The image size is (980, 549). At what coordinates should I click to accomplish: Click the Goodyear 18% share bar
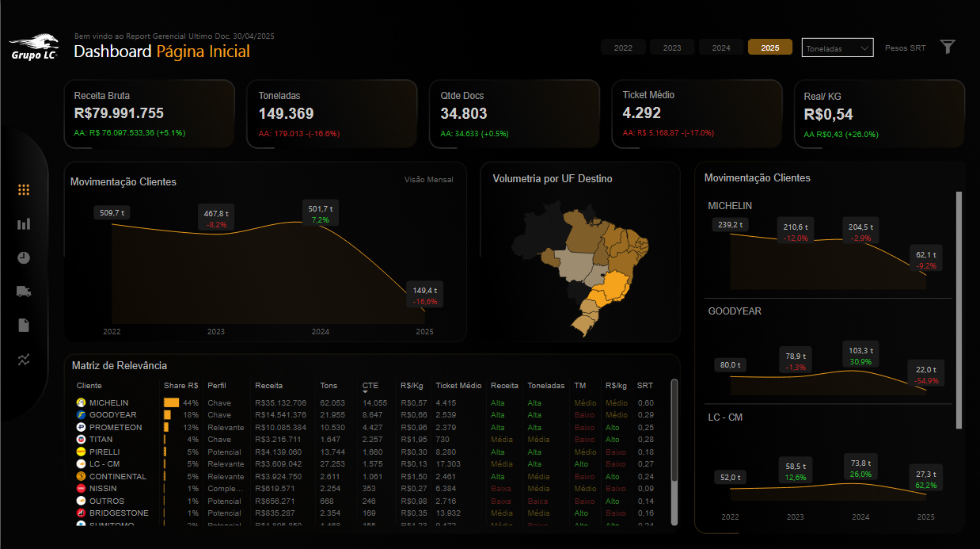(x=167, y=414)
